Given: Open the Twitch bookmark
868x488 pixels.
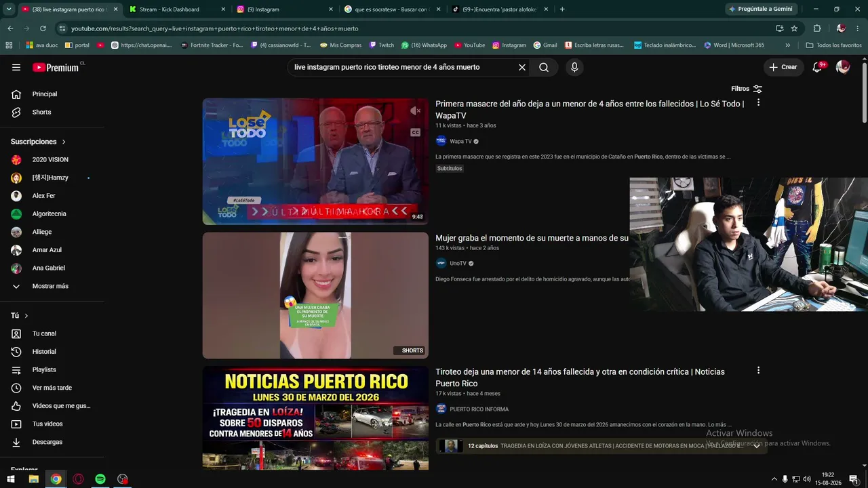Looking at the screenshot, I should [382, 45].
